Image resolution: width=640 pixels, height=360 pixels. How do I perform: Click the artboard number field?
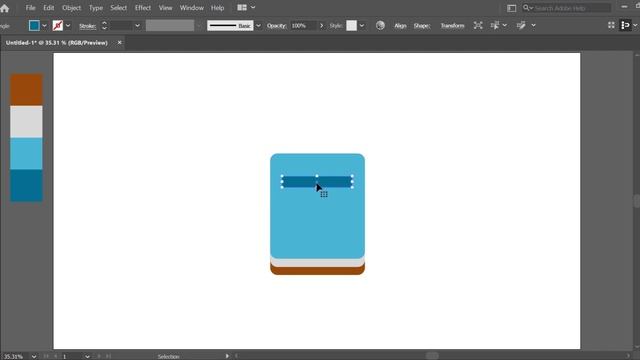(72, 356)
